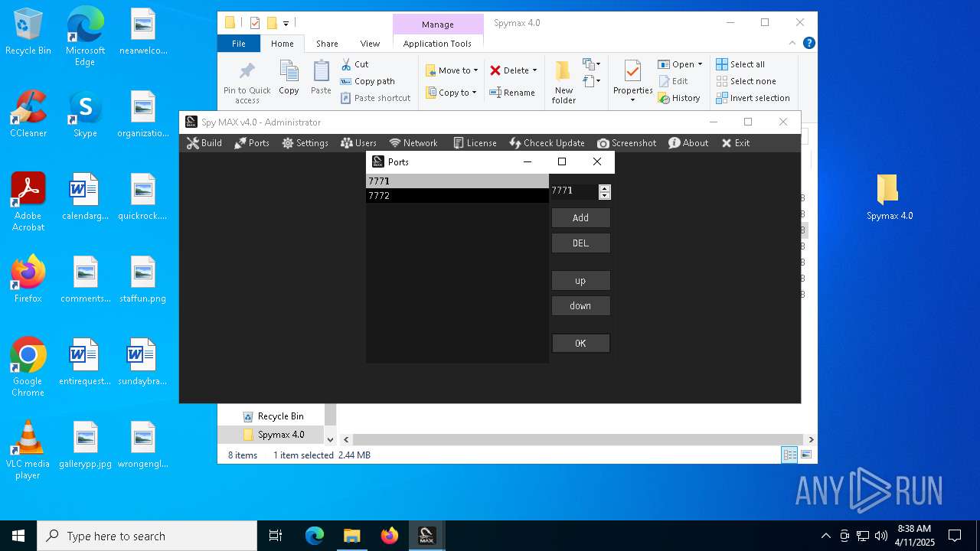Screen dimensions: 980x551
Task: Select port 7772 in Ports list
Action: coord(457,196)
